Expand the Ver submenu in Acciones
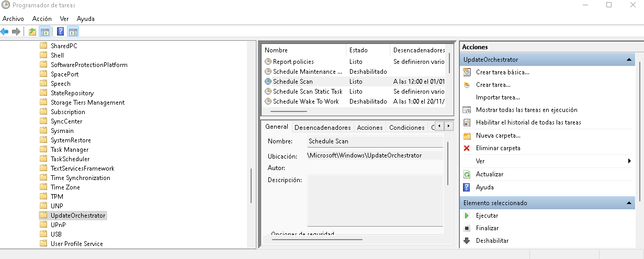Screen dimensions: 644x259 pyautogui.click(x=629, y=161)
